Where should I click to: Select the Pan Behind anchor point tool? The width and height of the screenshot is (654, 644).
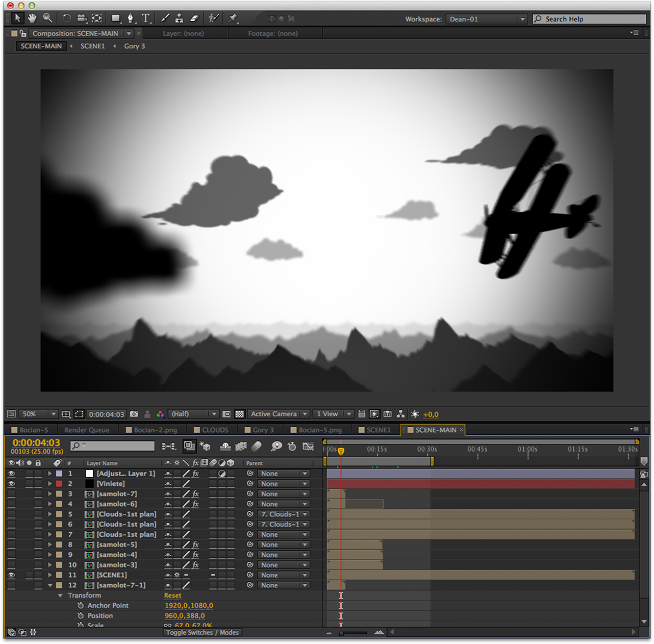tap(97, 18)
